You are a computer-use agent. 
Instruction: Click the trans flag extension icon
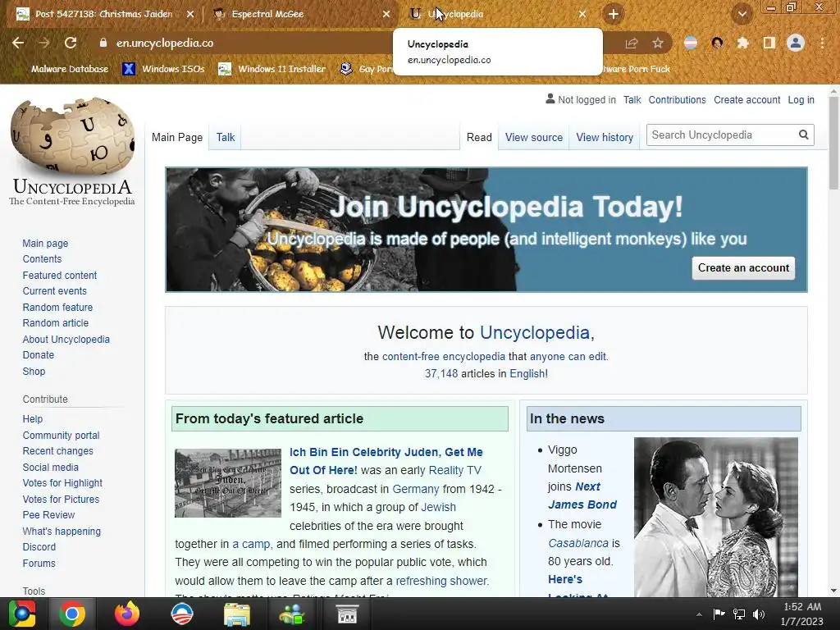pyautogui.click(x=691, y=43)
